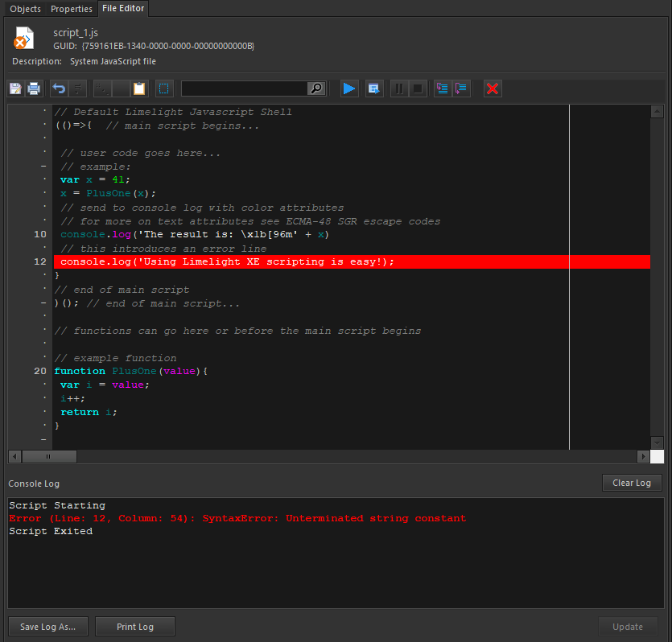
Task: Click 'Script Starting' in the console log
Action: tap(57, 505)
